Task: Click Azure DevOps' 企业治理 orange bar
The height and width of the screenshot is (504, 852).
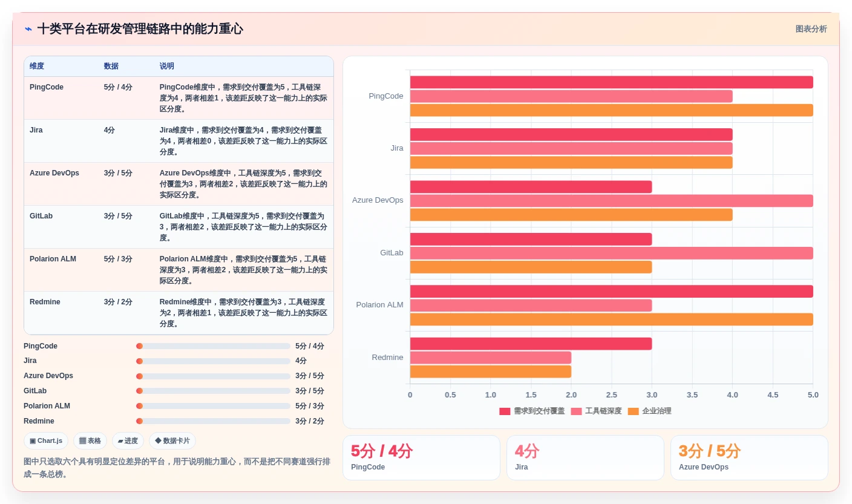Action: click(571, 215)
